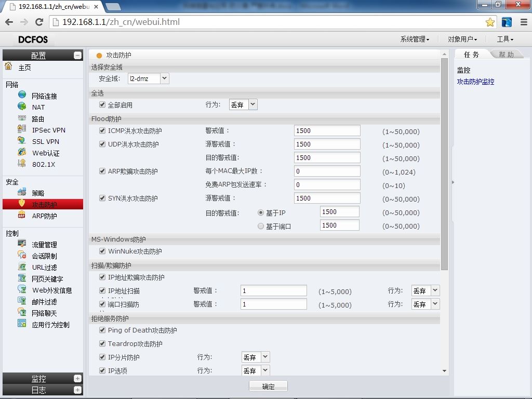Screen dimensions: 532x399
Task: Go back with browser back arrow
Action: 9,22
